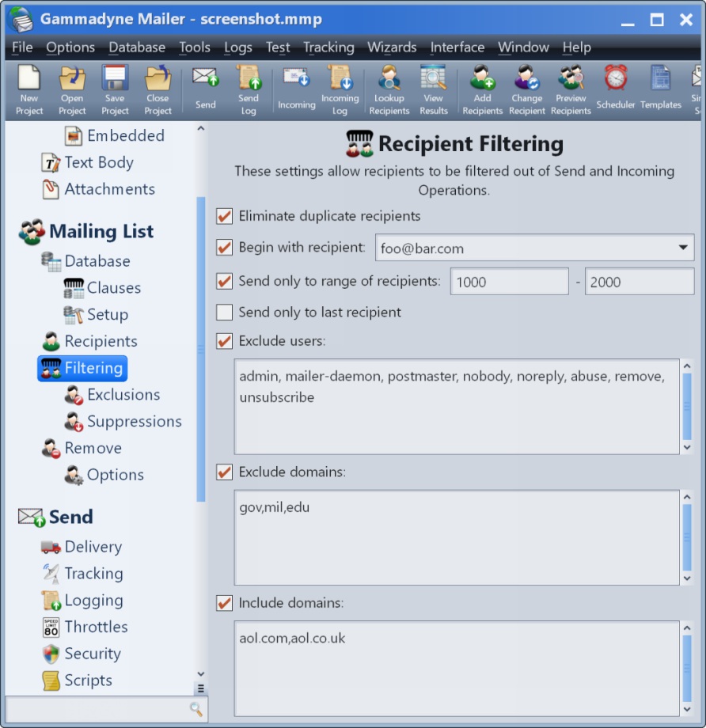Open the Delivery settings page

(82, 547)
